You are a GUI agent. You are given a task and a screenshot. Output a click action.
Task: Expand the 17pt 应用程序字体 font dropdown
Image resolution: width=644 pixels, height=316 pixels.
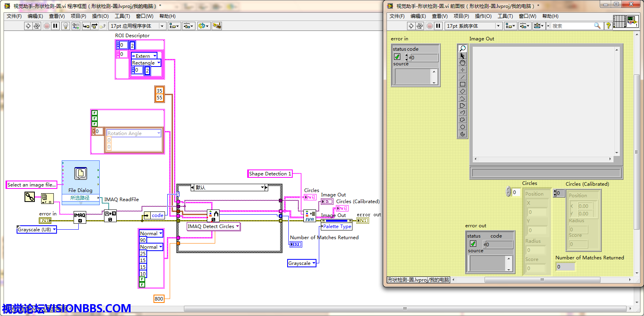tap(161, 26)
